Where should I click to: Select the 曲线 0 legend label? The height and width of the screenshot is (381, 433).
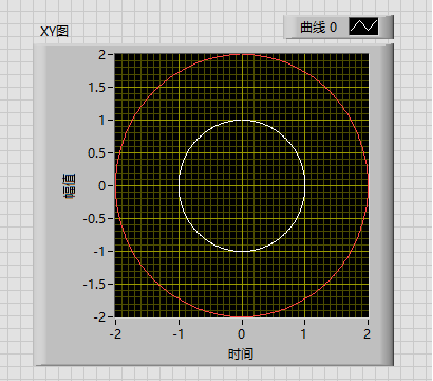(x=319, y=27)
